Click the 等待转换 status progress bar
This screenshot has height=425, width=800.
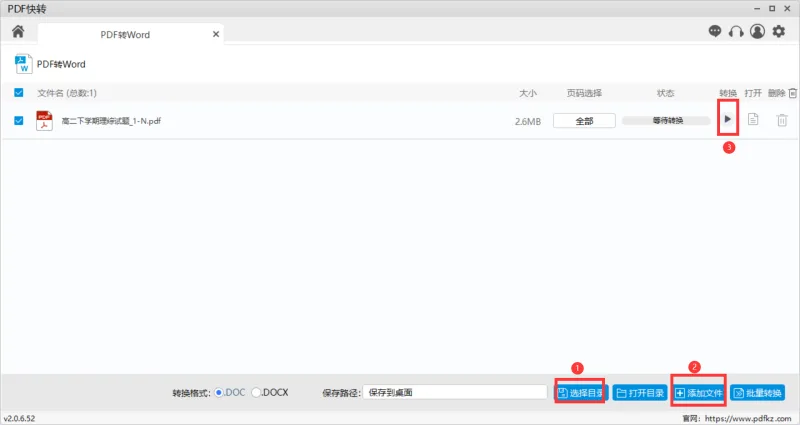click(666, 121)
